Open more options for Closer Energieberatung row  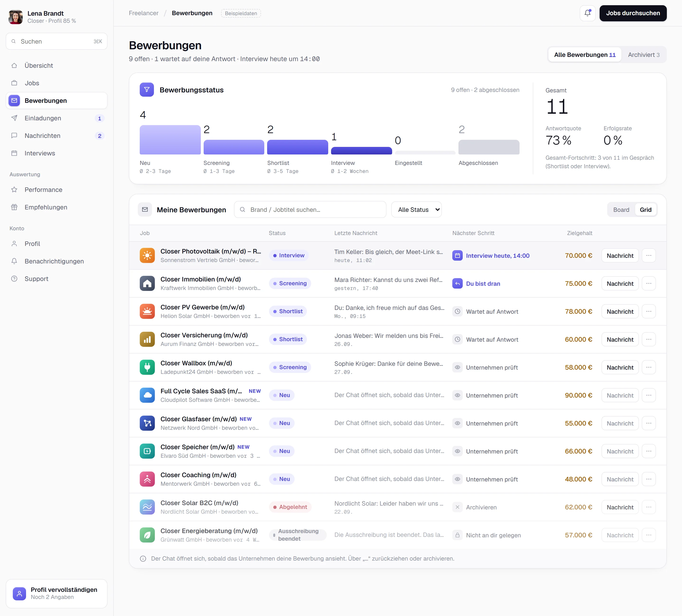(x=649, y=535)
